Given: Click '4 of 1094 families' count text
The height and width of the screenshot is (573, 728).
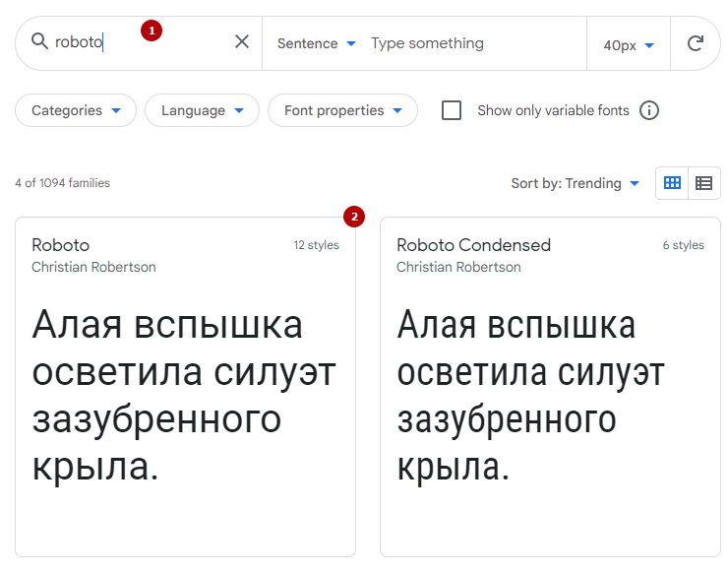Looking at the screenshot, I should point(62,183).
